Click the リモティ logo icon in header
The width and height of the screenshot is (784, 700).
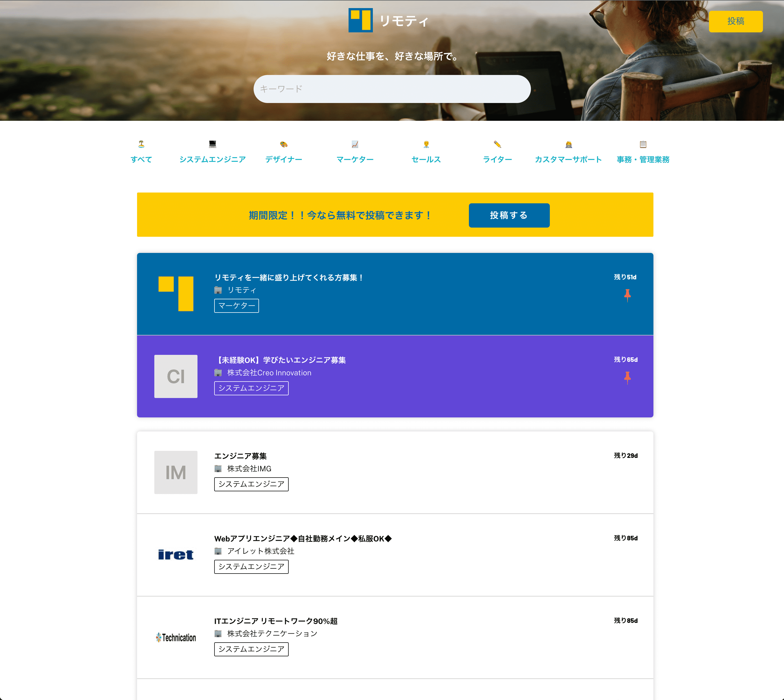click(360, 20)
